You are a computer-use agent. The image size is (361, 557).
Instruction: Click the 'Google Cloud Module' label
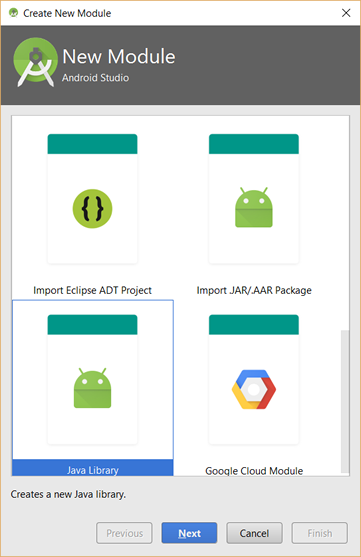[x=254, y=471]
